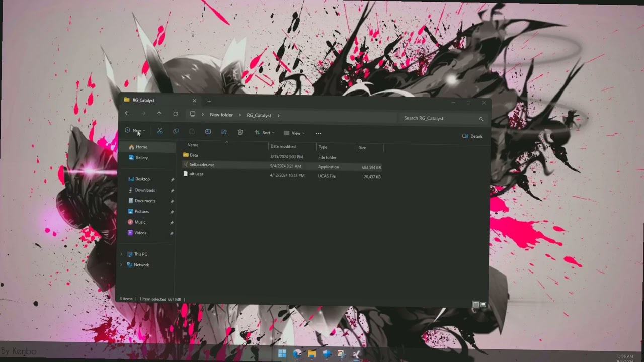Open File Explorer from taskbar
This screenshot has height=362, width=644.
click(x=312, y=354)
